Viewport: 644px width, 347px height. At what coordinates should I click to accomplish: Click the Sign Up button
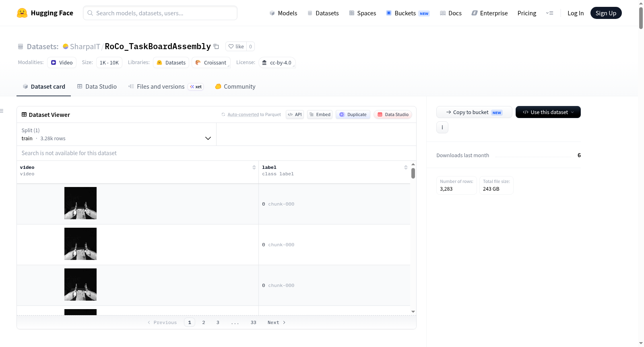606,13
